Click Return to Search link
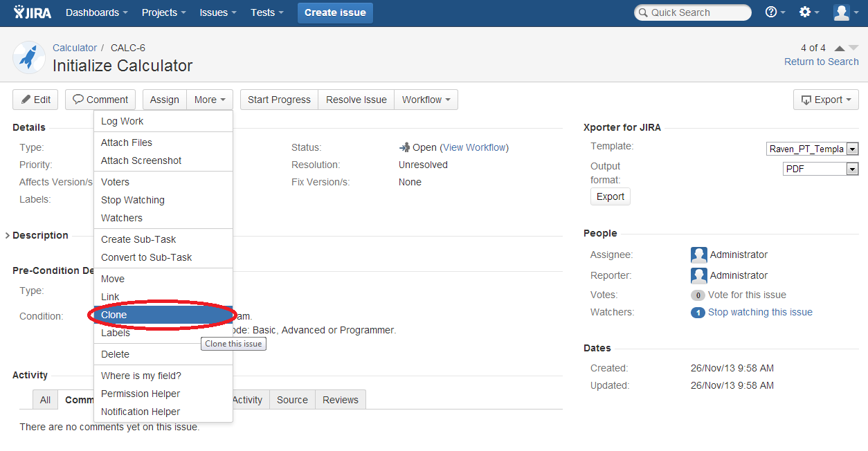The width and height of the screenshot is (868, 451). [822, 62]
